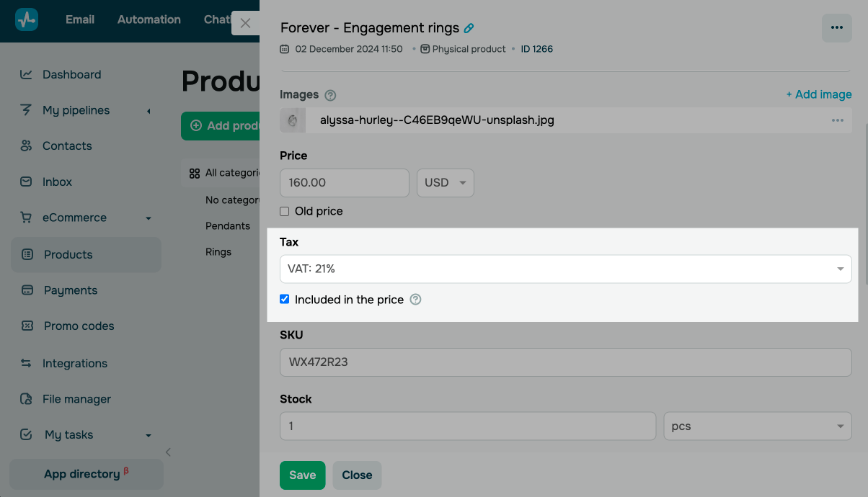Click the SKU input field
868x497 pixels.
[x=565, y=362]
